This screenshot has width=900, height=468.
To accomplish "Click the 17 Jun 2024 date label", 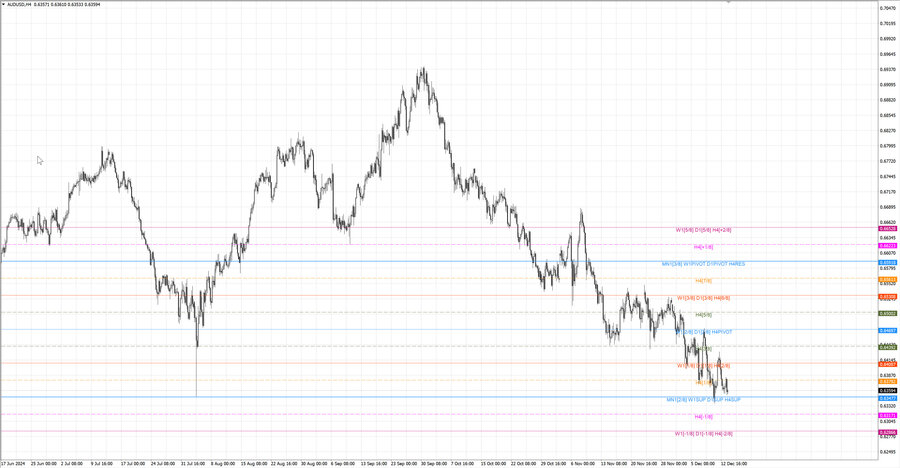I will pyautogui.click(x=13, y=463).
